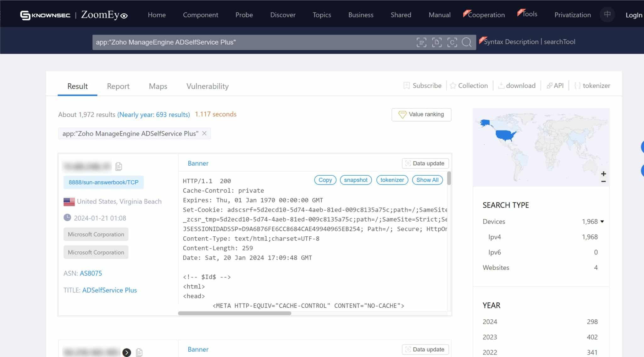644x357 pixels.
Task: Open the Vulnerability tab
Action: tap(207, 86)
